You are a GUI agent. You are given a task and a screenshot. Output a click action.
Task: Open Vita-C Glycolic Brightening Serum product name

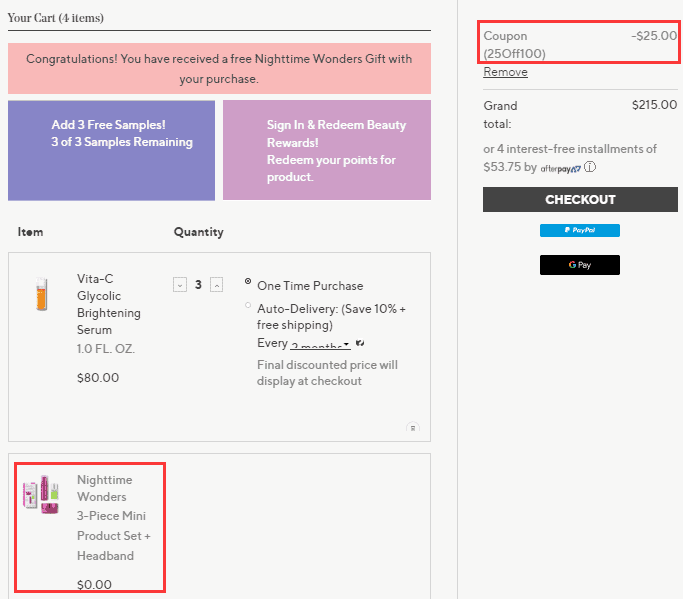point(108,304)
